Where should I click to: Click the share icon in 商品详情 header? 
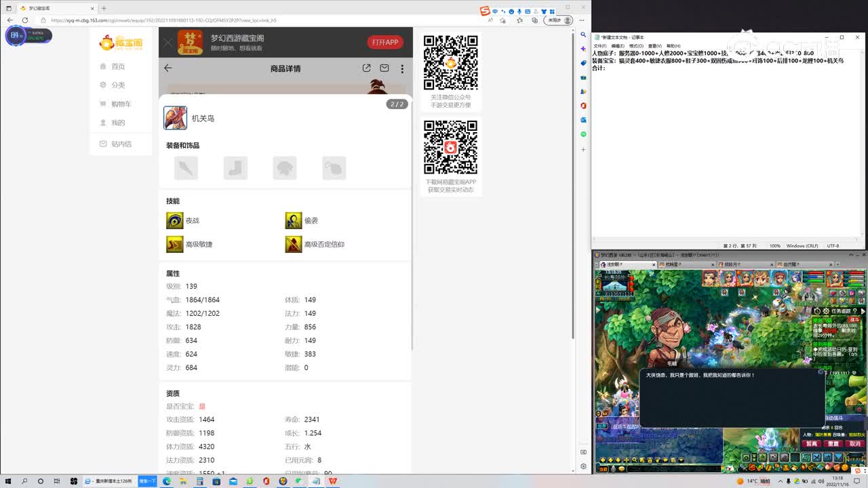(366, 68)
